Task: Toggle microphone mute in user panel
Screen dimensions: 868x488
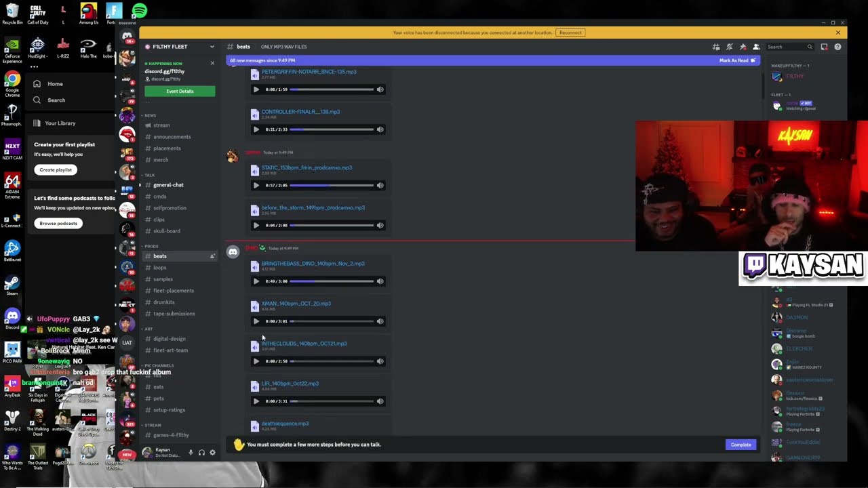Action: (191, 453)
